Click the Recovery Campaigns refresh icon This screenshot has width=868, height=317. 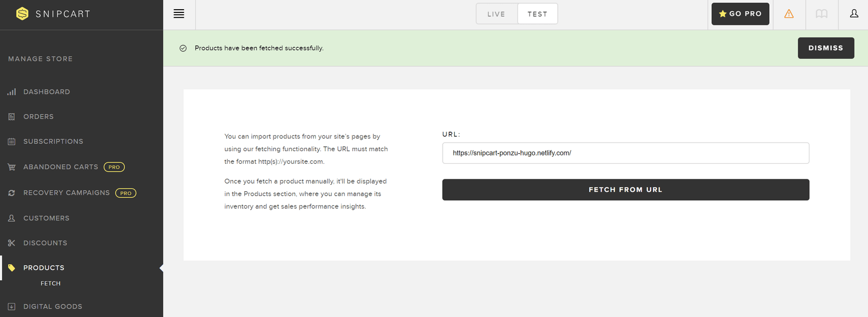click(x=11, y=193)
